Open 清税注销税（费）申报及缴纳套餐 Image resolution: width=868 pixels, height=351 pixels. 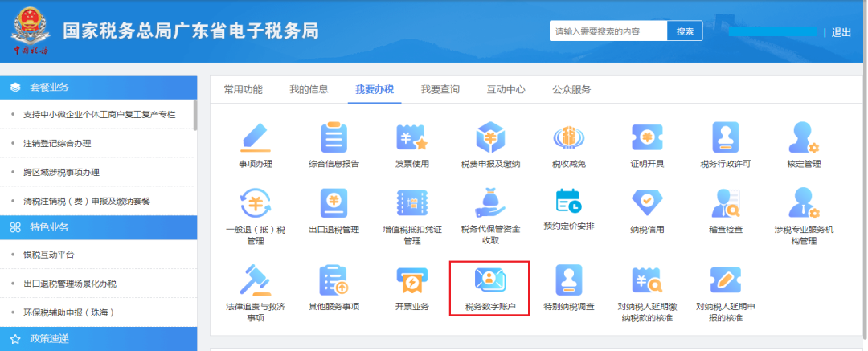[x=86, y=202]
